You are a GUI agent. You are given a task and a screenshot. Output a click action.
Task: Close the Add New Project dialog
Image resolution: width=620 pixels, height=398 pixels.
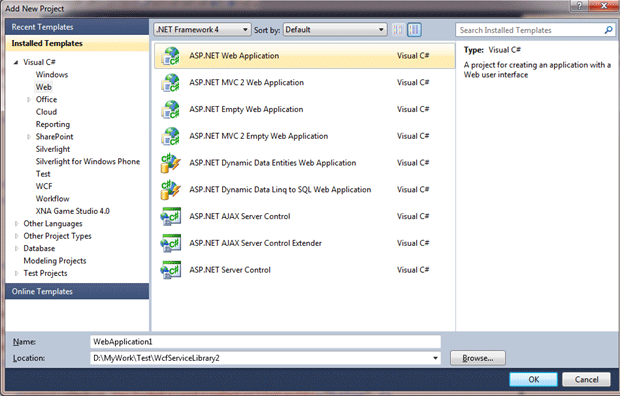coord(604,6)
